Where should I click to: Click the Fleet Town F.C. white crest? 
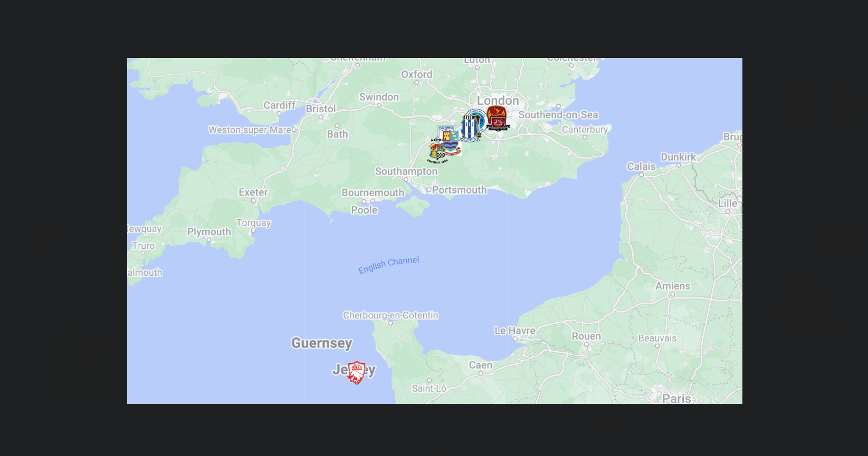(x=446, y=128)
